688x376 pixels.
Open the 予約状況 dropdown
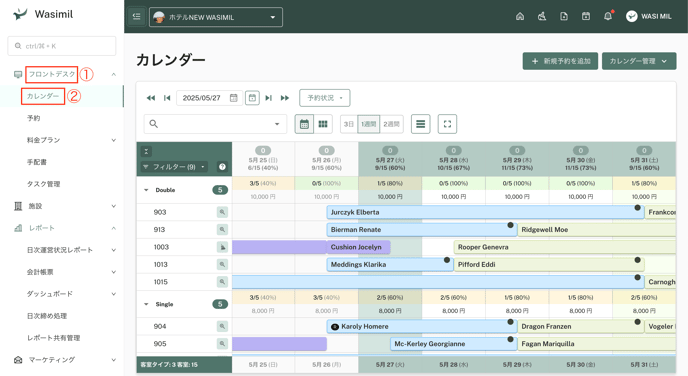[325, 98]
